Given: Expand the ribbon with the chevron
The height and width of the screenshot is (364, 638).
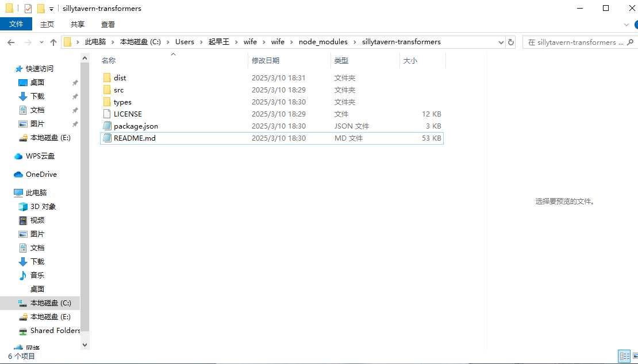Looking at the screenshot, I should click(x=626, y=25).
